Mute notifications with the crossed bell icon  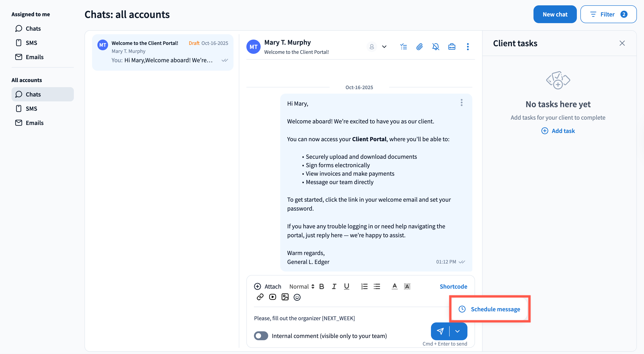435,47
